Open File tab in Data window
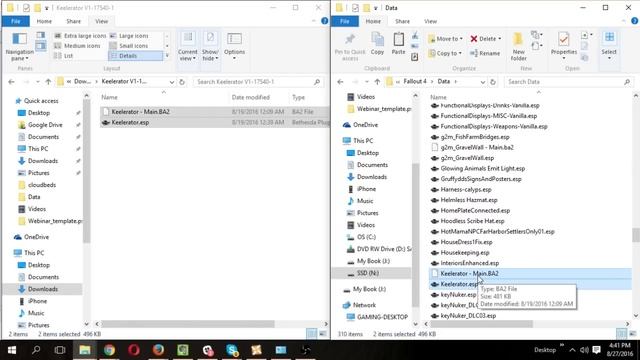 click(344, 21)
